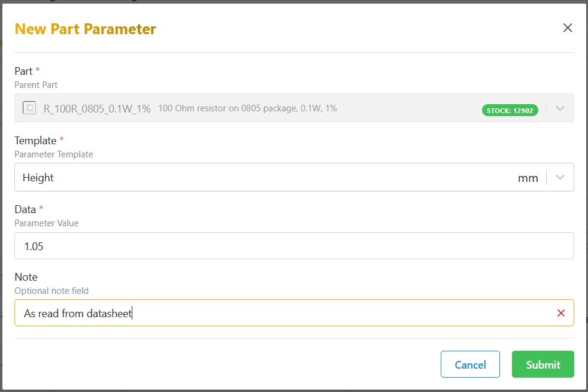Click the 100 Ohm resistor description text

coord(247,108)
